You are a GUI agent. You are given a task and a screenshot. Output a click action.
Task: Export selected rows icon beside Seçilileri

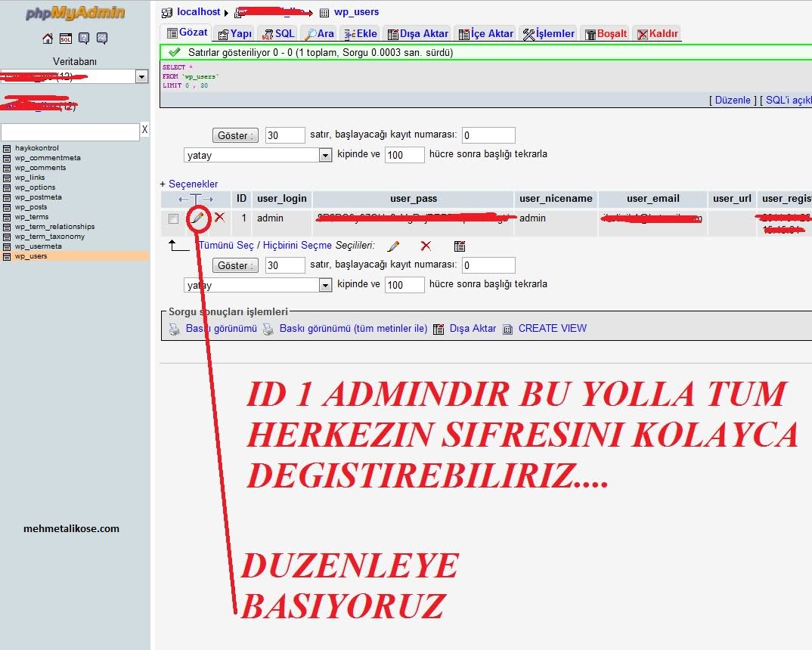[x=460, y=246]
